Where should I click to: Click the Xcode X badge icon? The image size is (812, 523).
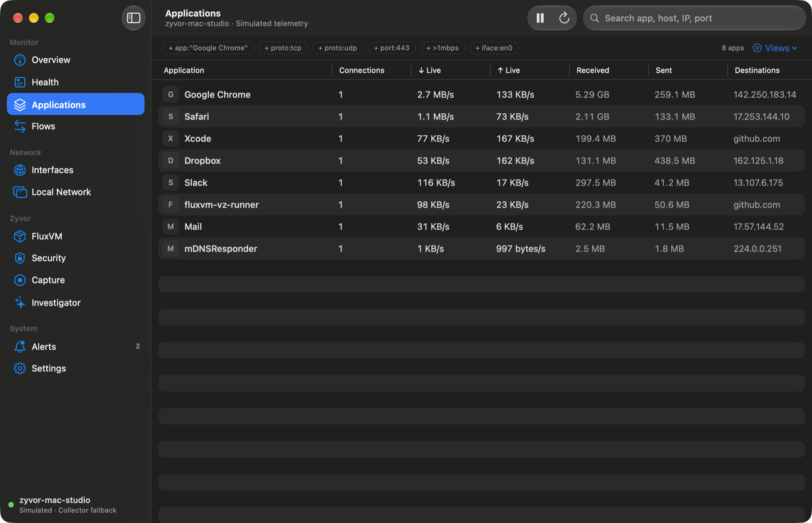coord(171,139)
